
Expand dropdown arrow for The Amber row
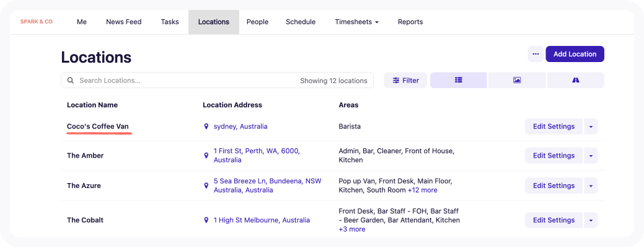click(591, 156)
